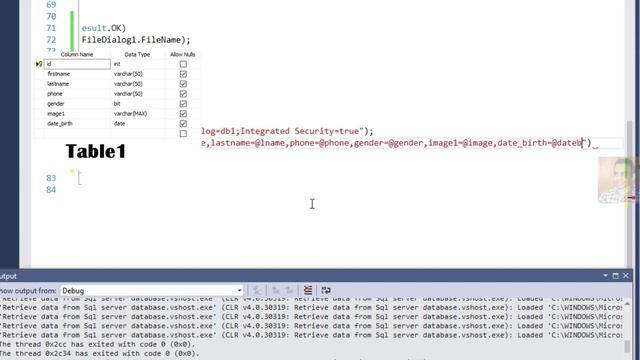This screenshot has width=640, height=360.
Task: Click the Data Type header
Action: click(137, 54)
